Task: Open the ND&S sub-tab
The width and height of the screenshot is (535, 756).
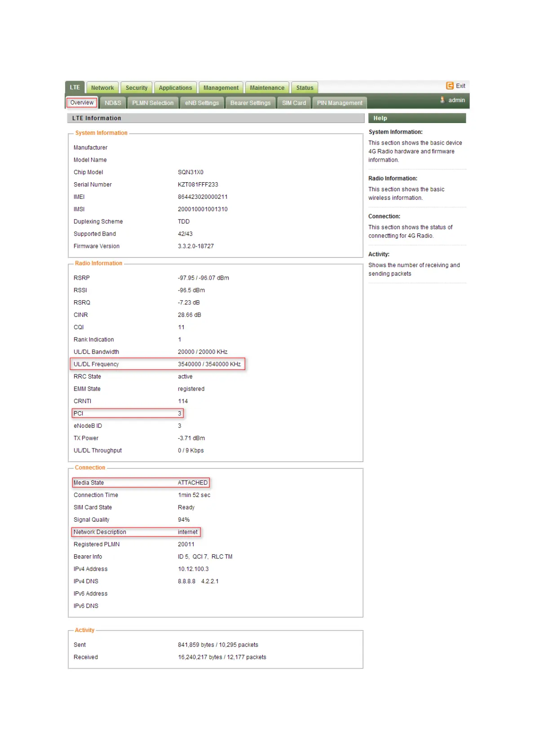Action: 113,103
